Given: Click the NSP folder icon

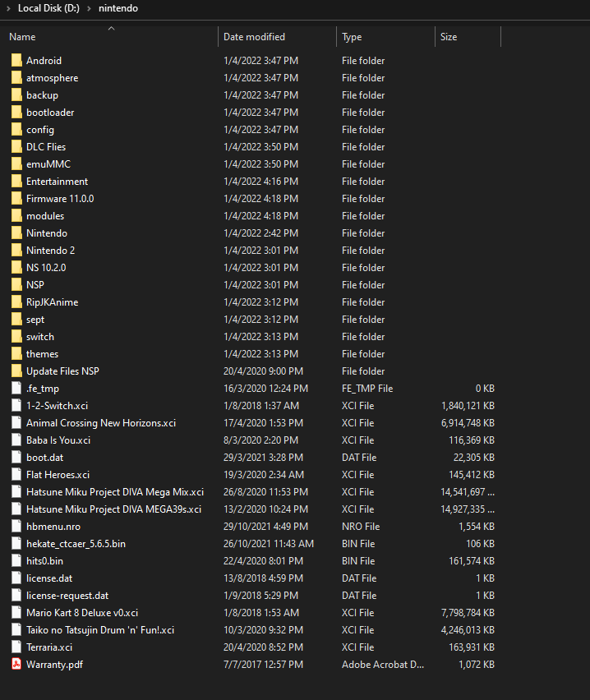Looking at the screenshot, I should (x=16, y=285).
